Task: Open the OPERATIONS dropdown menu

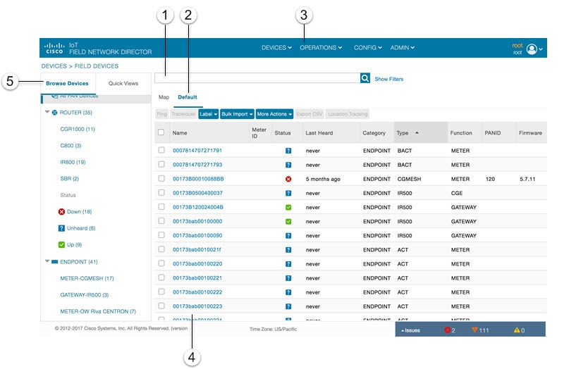Action: tap(321, 48)
